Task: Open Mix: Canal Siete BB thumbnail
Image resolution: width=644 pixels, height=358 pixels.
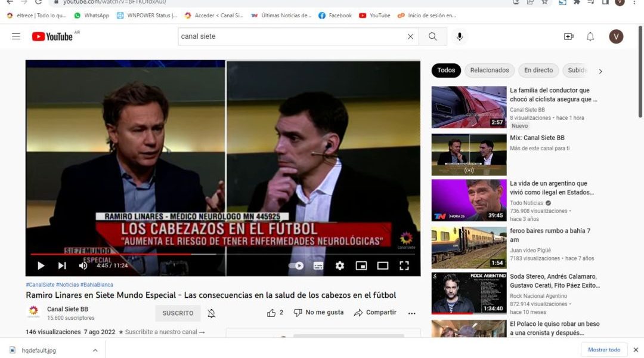Action: tap(469, 155)
